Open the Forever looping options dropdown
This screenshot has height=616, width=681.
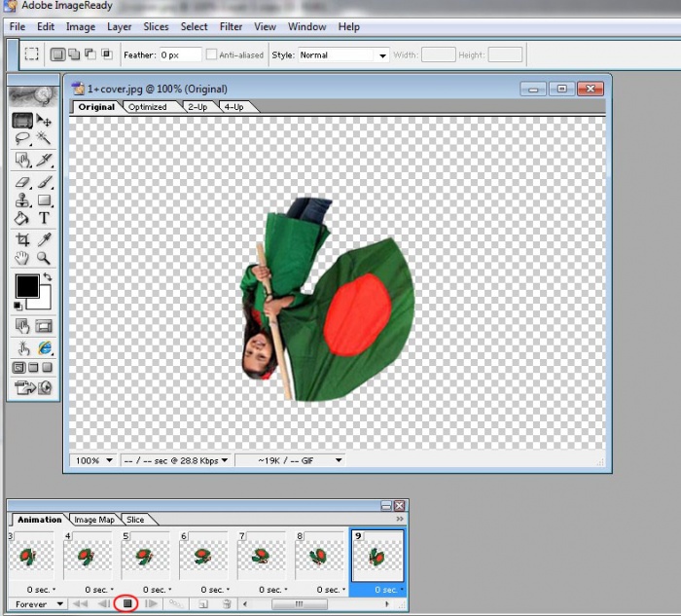click(37, 604)
